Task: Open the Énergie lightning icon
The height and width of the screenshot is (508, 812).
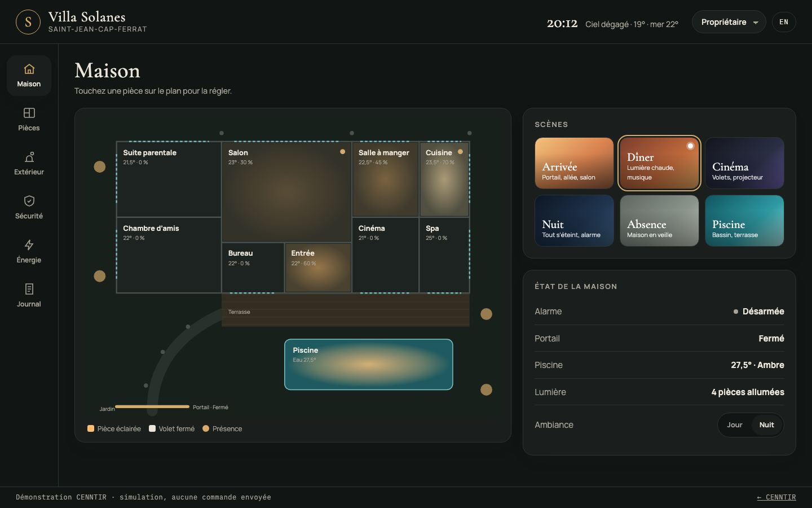Action: pos(29,245)
